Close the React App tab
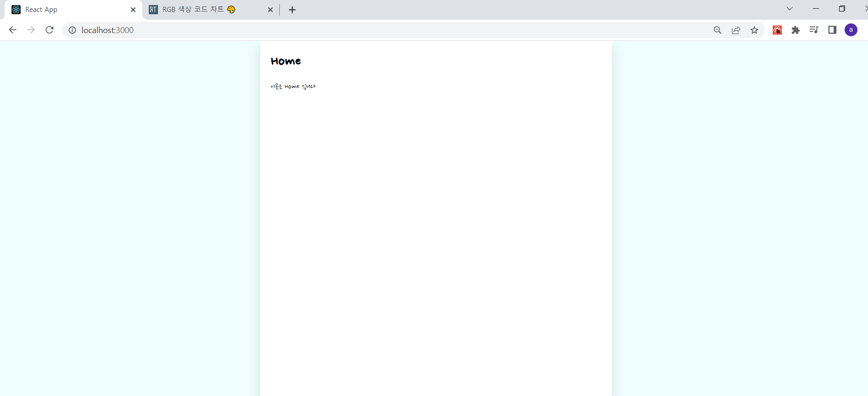 coord(133,10)
